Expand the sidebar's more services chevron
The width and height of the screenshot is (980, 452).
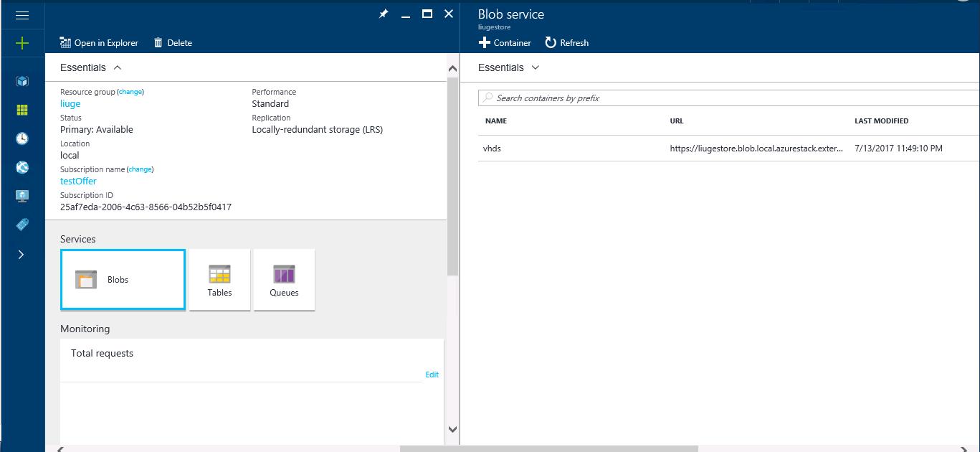22,254
